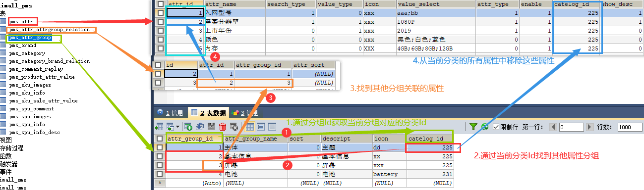Click the catelog_id cell showing 231
This screenshot has height=190, width=644.
pyautogui.click(x=430, y=174)
